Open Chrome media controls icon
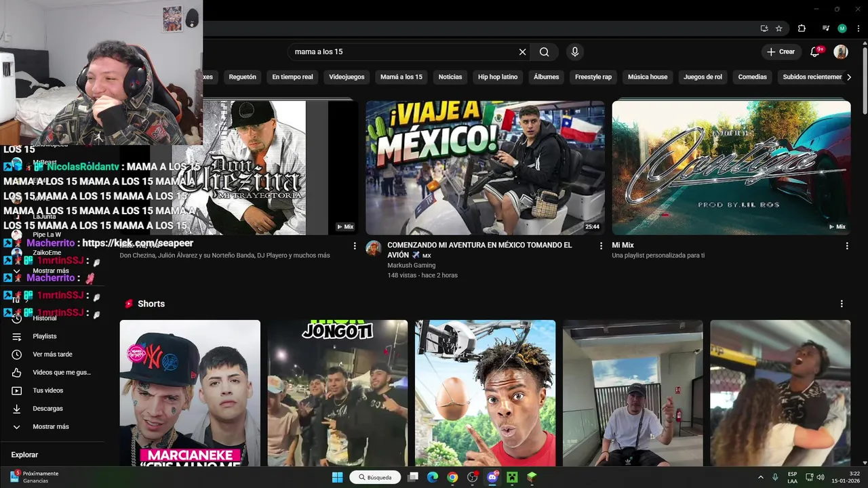Screen dimensions: 868x488 coord(825,28)
